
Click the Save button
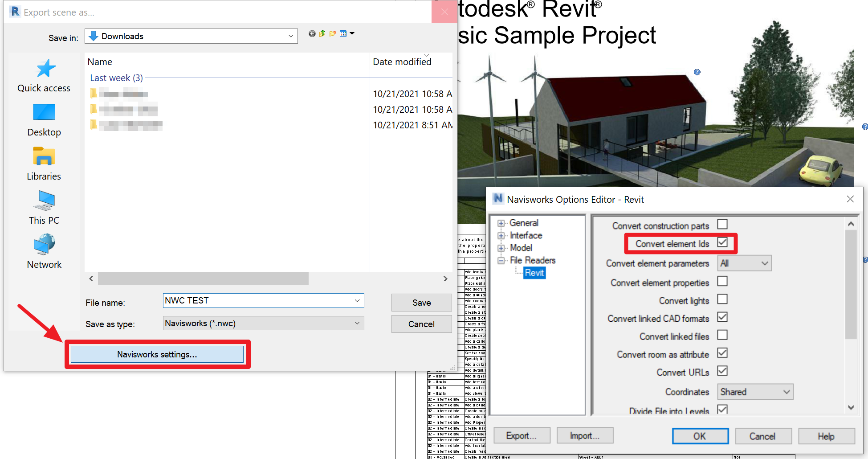421,303
